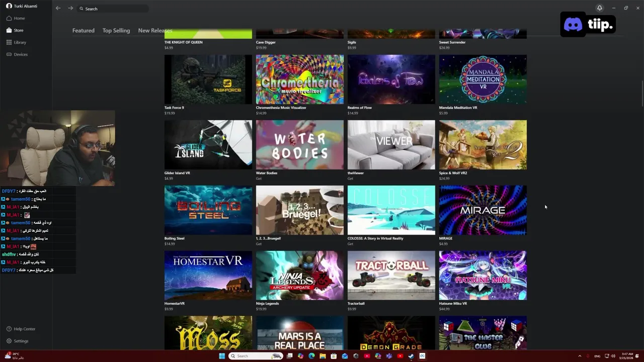Click Get under Water Bodies
Viewport: 644px width, 362px height.
click(259, 178)
